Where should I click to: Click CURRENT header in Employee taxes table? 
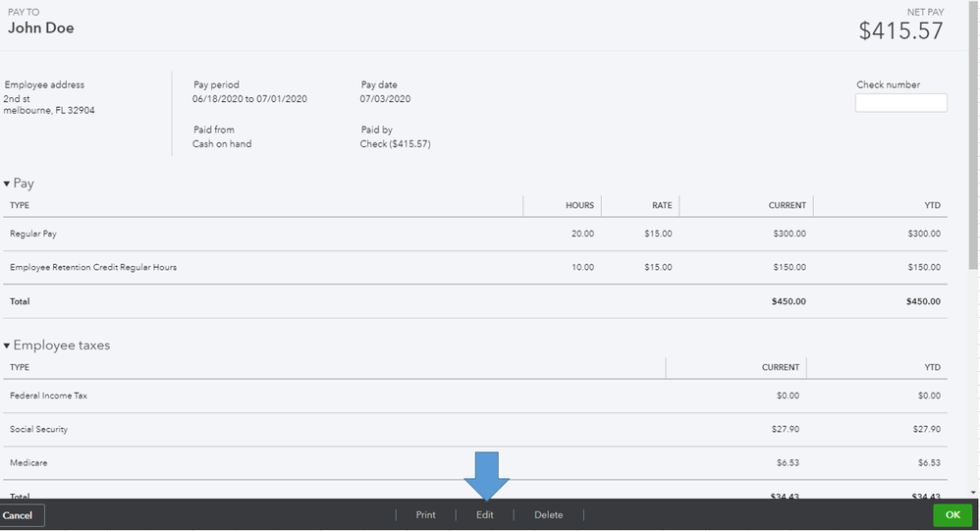coord(780,367)
